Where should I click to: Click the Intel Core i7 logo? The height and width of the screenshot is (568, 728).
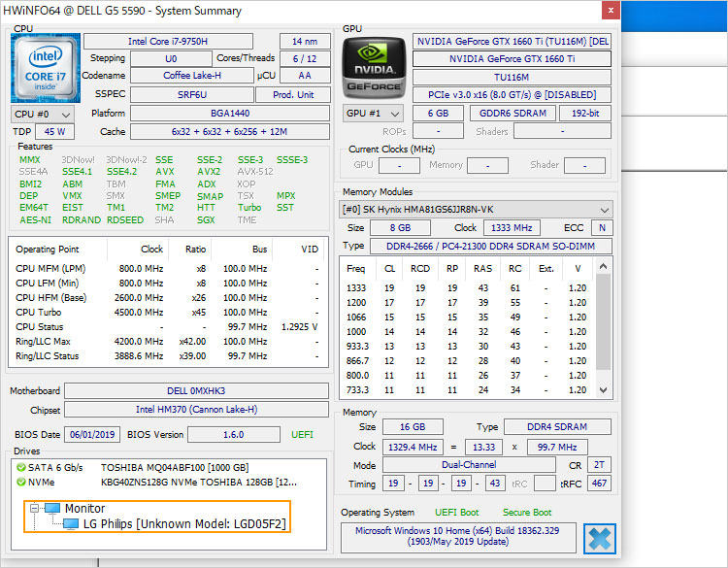click(x=46, y=68)
